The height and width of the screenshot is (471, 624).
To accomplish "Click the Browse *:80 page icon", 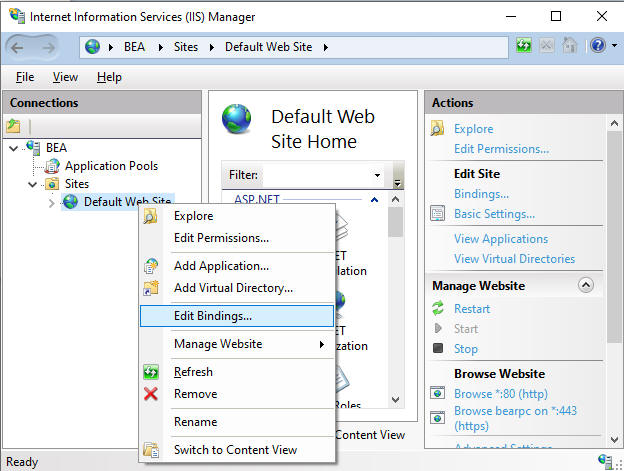I will pos(437,393).
